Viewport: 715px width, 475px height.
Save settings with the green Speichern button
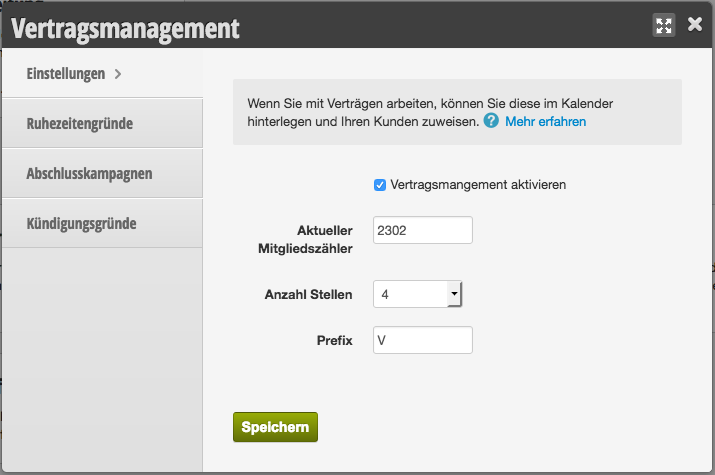275,427
